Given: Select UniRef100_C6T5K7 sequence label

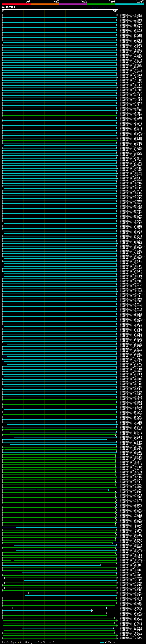Looking at the screenshot, I should point(131,90).
